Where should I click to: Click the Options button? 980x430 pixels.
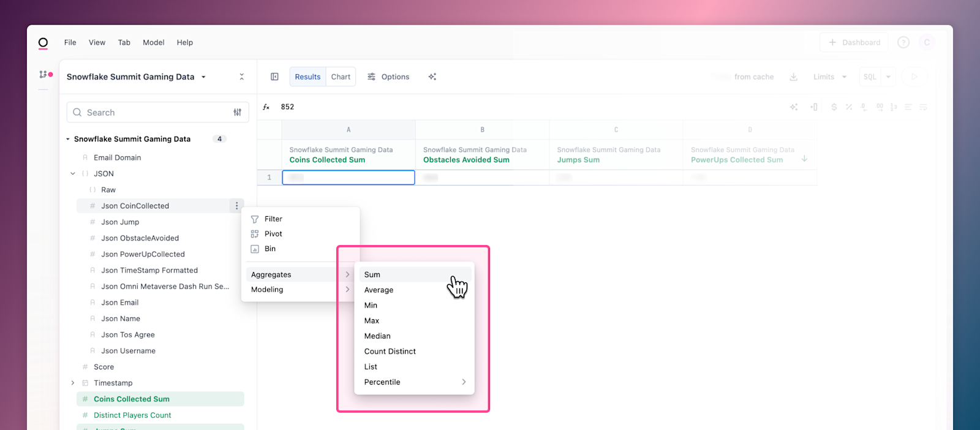pos(388,77)
